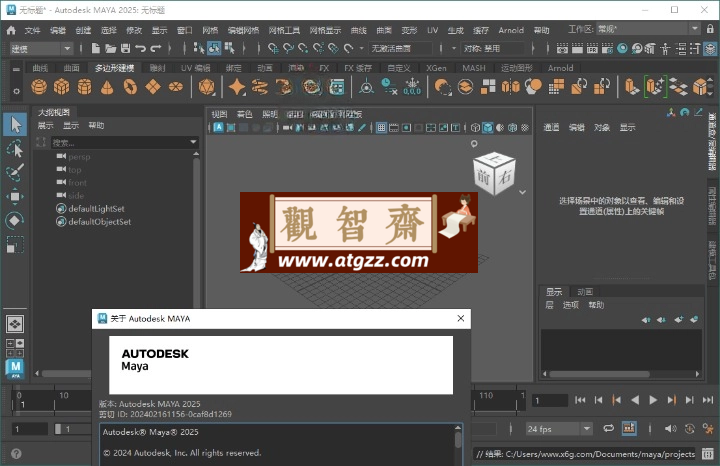Create a polygon cylinder from shelf

pyautogui.click(x=84, y=86)
